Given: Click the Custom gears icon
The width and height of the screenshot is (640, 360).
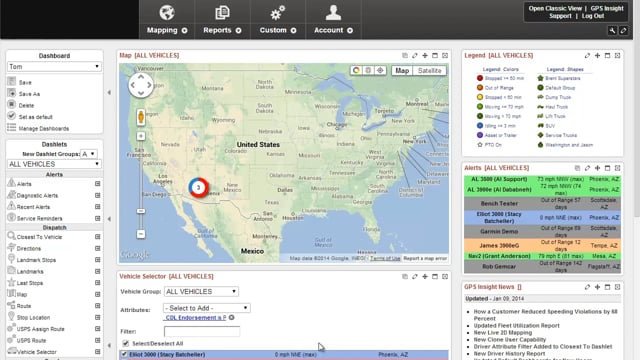Looking at the screenshot, I should [x=278, y=13].
